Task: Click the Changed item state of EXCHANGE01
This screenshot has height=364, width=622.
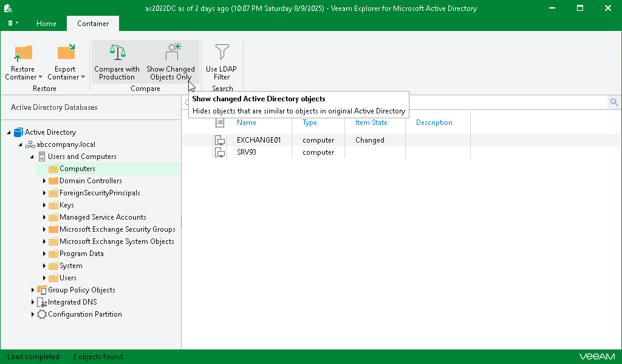Action: point(370,140)
